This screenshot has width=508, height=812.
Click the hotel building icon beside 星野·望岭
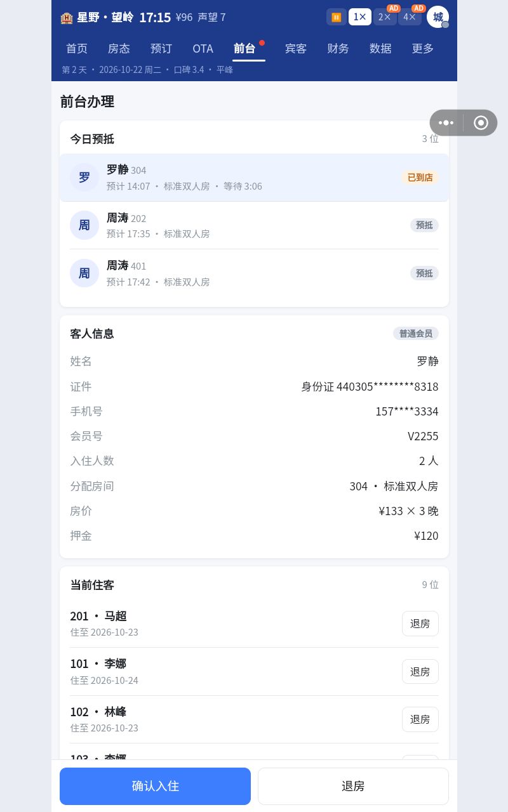(67, 18)
